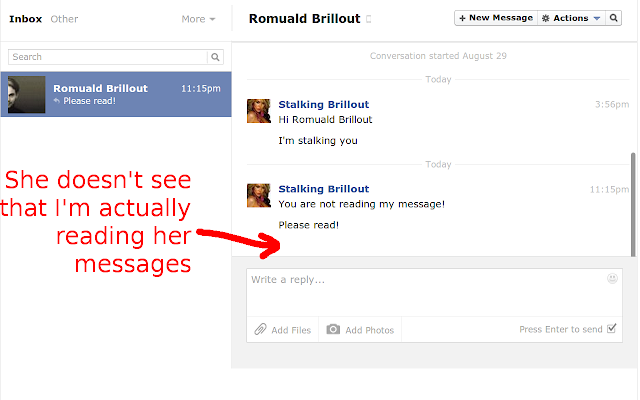Click the Write a reply text box
This screenshot has width=640, height=400.
pos(434,292)
